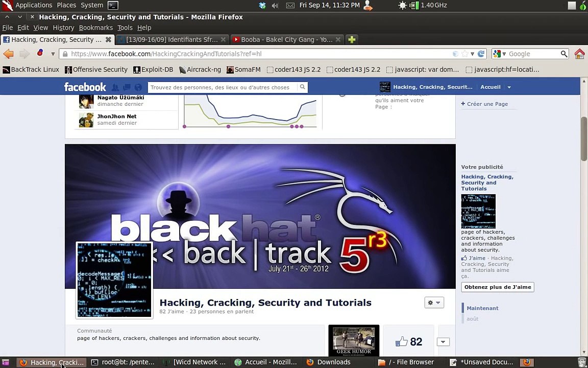Open the Applications menu
This screenshot has height=368, width=588.
(x=34, y=5)
